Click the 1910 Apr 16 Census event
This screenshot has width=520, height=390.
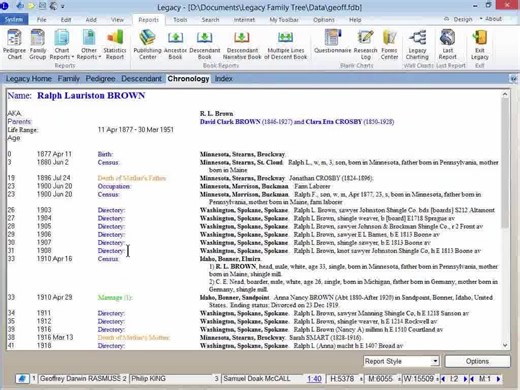tap(108, 259)
